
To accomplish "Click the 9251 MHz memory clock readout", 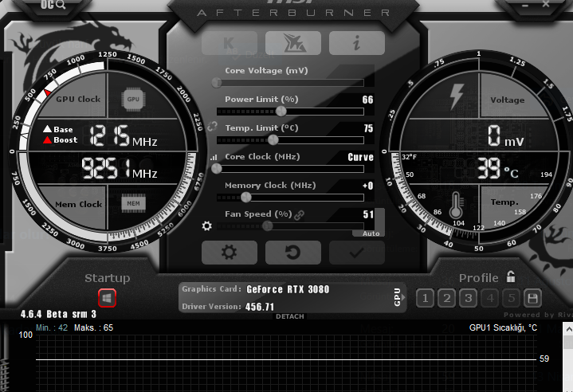I will point(119,169).
